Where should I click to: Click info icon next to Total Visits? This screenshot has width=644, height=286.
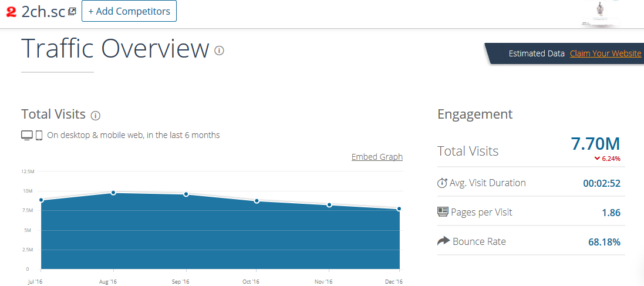point(96,115)
